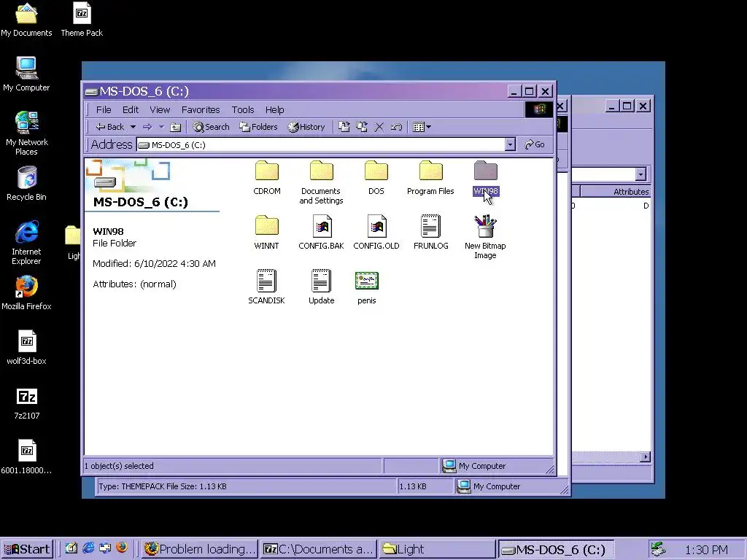Click the system tray network icon

point(659,549)
